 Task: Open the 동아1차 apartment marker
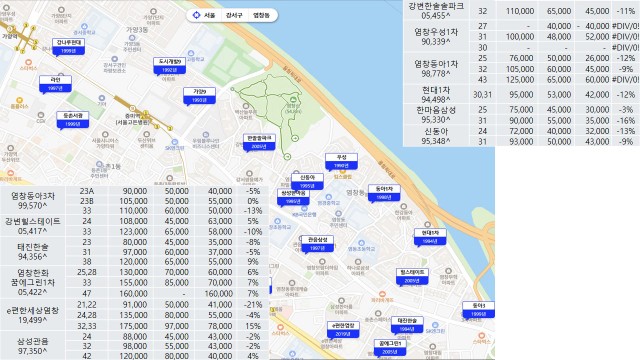(384, 193)
